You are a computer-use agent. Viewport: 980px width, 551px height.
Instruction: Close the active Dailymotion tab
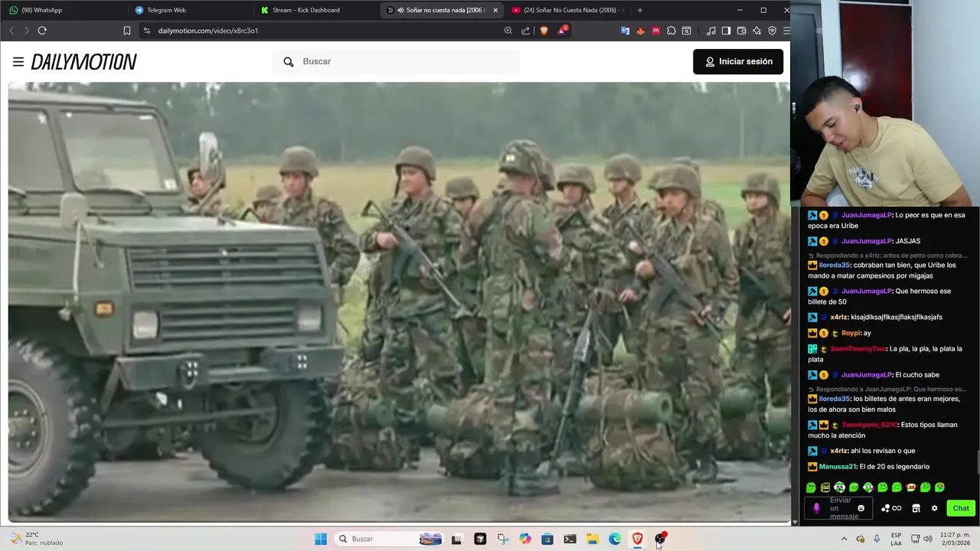click(495, 10)
